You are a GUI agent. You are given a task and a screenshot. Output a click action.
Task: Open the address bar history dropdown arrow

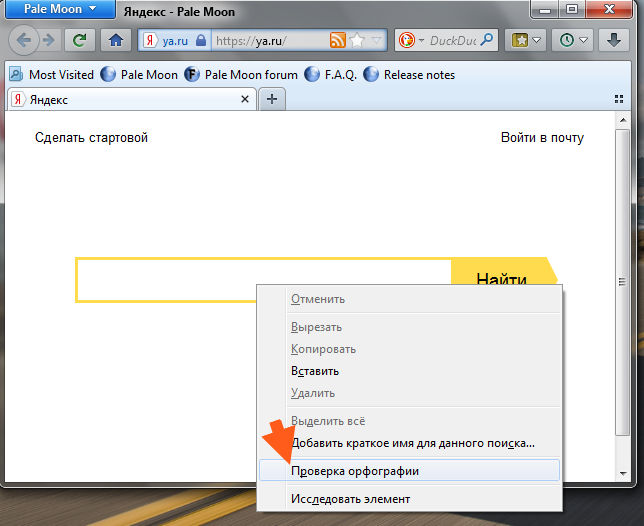coord(377,40)
